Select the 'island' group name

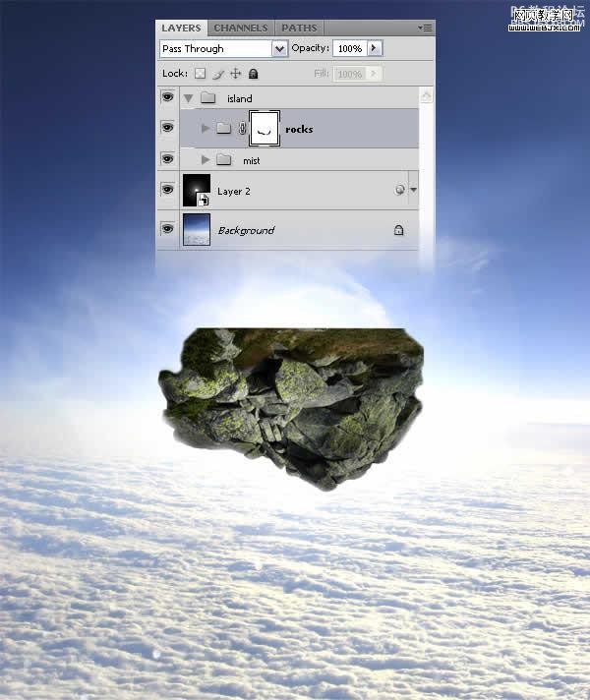click(239, 98)
